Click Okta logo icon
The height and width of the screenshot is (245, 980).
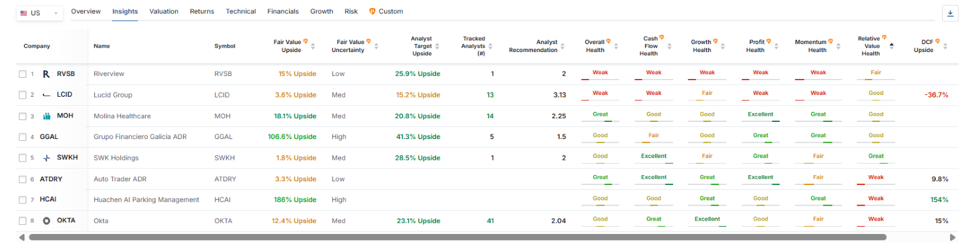coord(47,221)
